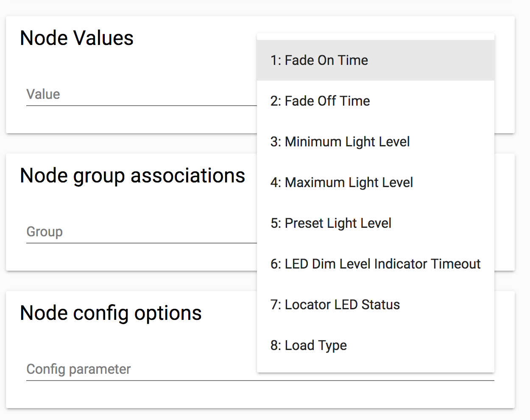Viewport: 530px width, 420px height.
Task: Click the "Group" field label text
Action: coord(45,232)
